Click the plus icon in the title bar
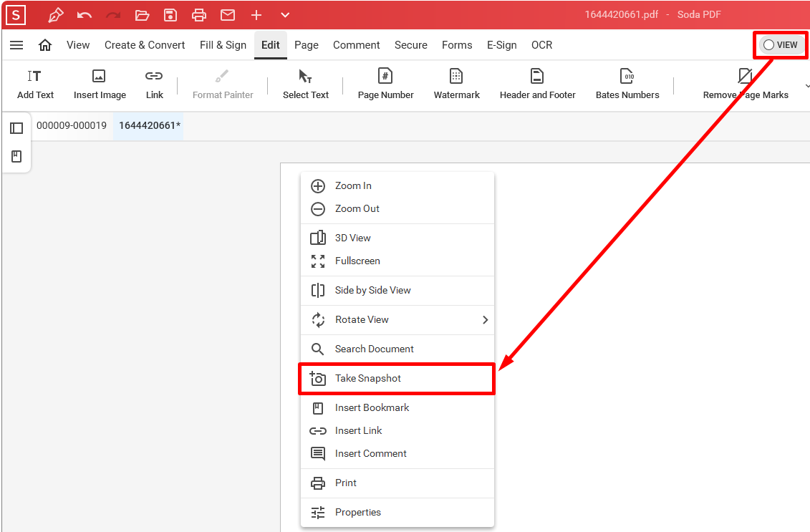The image size is (810, 532). (256, 16)
